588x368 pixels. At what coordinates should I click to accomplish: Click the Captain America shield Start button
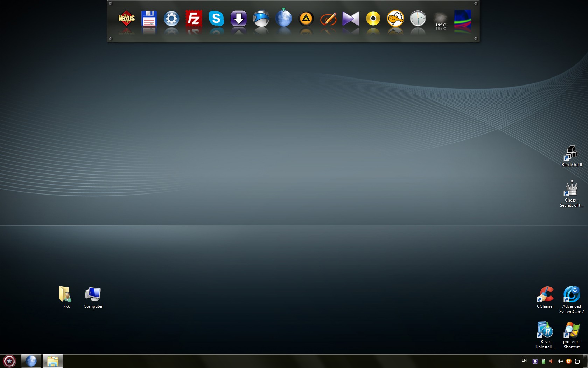click(x=9, y=361)
